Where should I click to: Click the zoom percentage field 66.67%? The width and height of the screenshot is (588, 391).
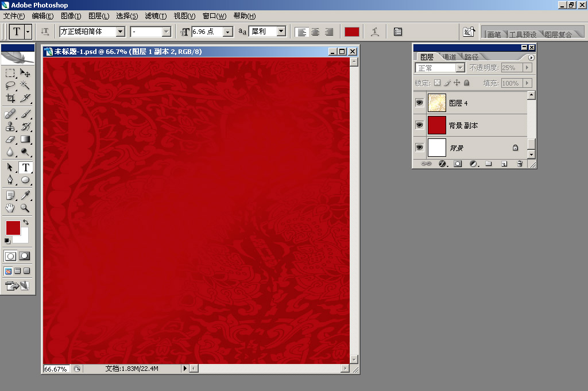[56, 369]
